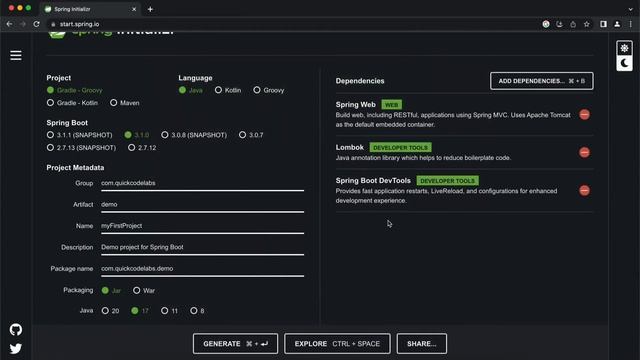
Task: Click the Spring Web dependency title
Action: [356, 105]
